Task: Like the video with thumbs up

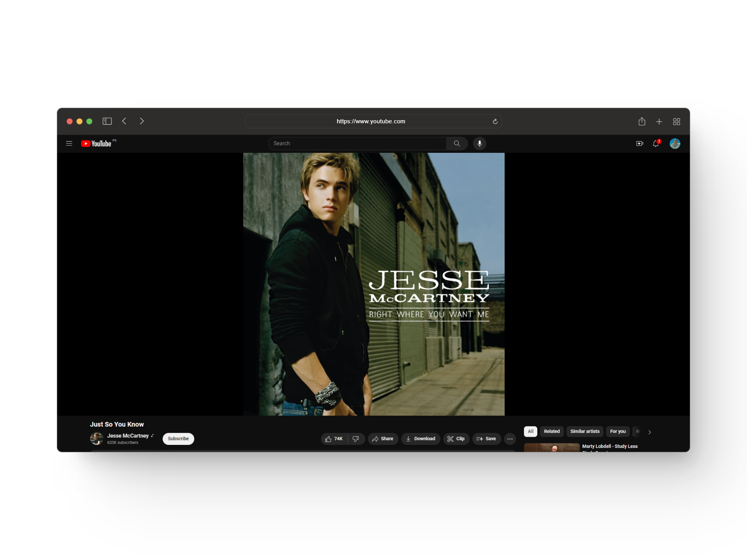Action: (334, 439)
